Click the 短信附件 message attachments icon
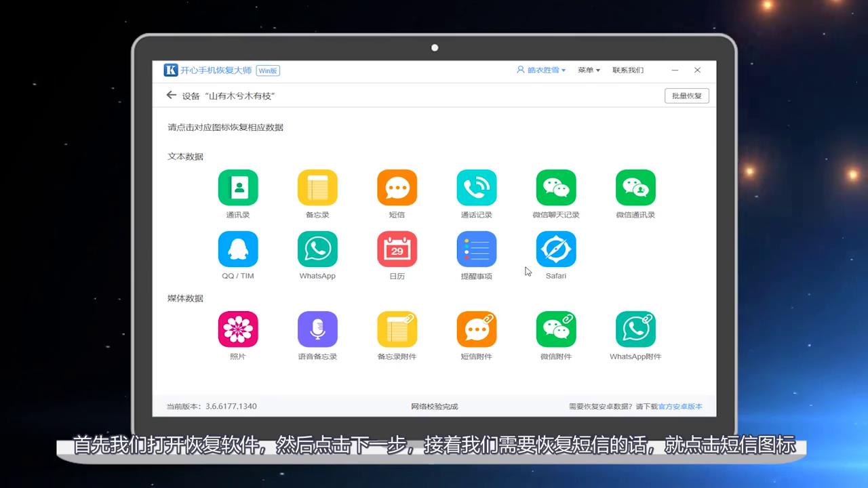Screen dimensions: 868x488 click(477, 329)
